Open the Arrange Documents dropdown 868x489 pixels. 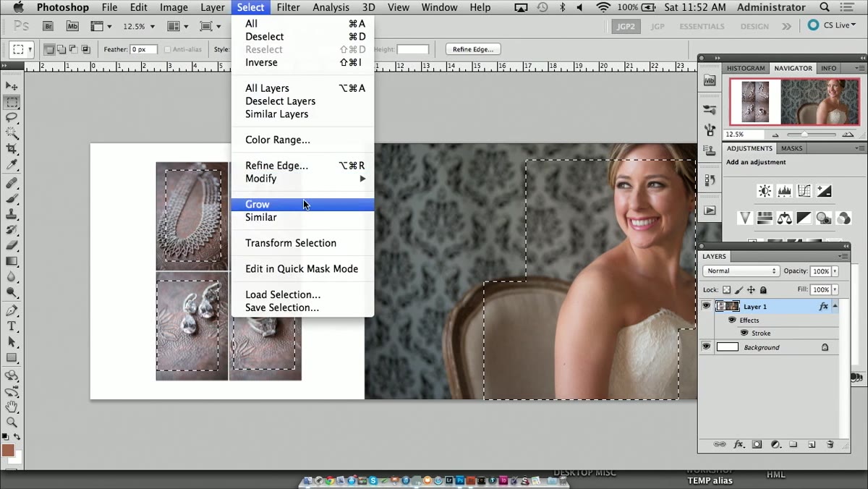pyautogui.click(x=178, y=26)
